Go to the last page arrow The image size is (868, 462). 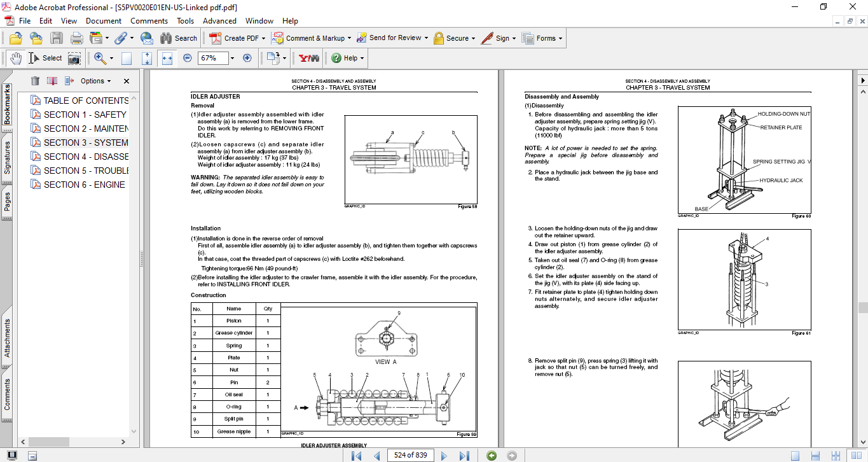[x=464, y=456]
